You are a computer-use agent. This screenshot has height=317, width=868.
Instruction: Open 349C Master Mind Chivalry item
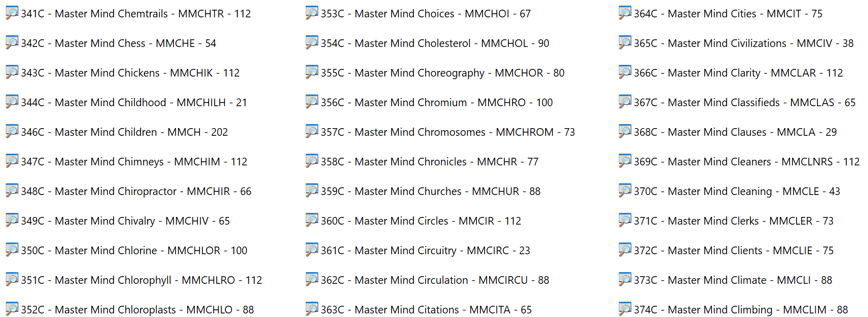(x=125, y=221)
